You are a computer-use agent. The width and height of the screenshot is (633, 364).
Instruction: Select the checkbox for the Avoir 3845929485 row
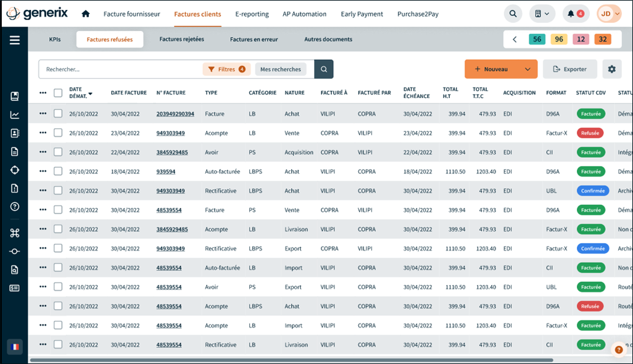58,152
